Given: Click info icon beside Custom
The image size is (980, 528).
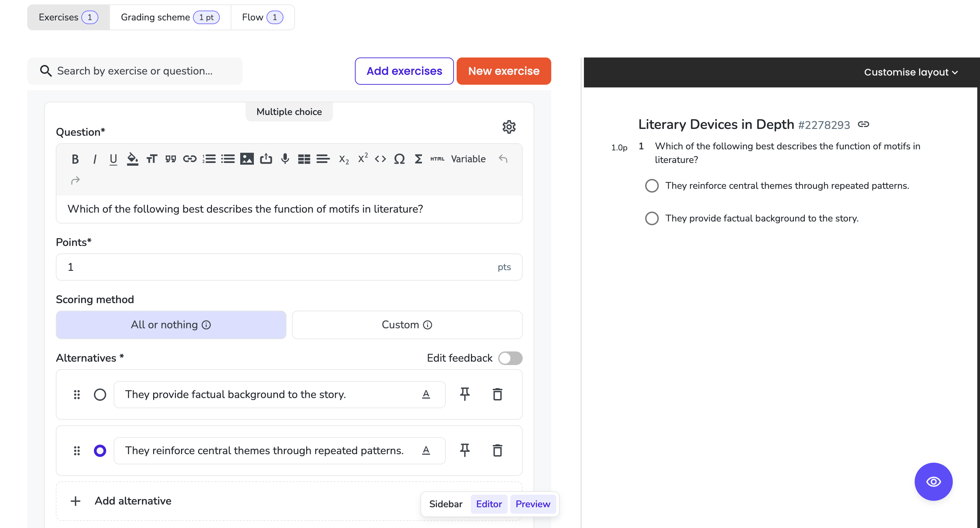Looking at the screenshot, I should (x=428, y=325).
